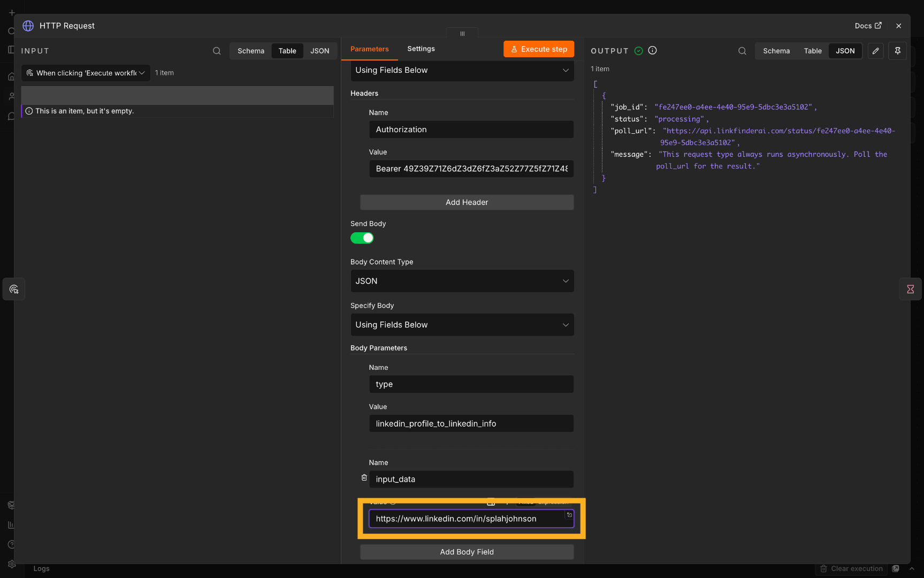Click Add Body Field button
Viewport: 924px width, 578px height.
click(x=467, y=552)
